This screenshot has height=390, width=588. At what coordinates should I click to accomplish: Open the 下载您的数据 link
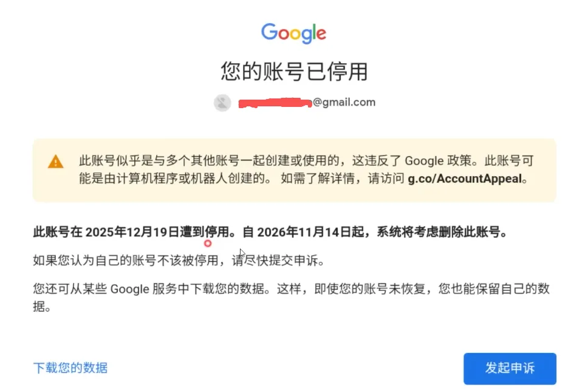[70, 368]
